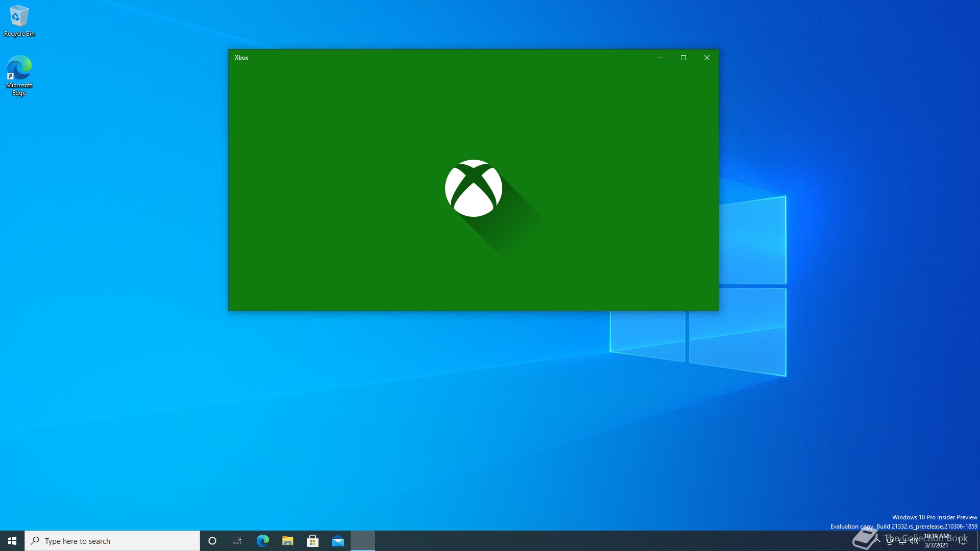Image resolution: width=980 pixels, height=551 pixels.
Task: Maximize the Xbox window
Action: (683, 58)
